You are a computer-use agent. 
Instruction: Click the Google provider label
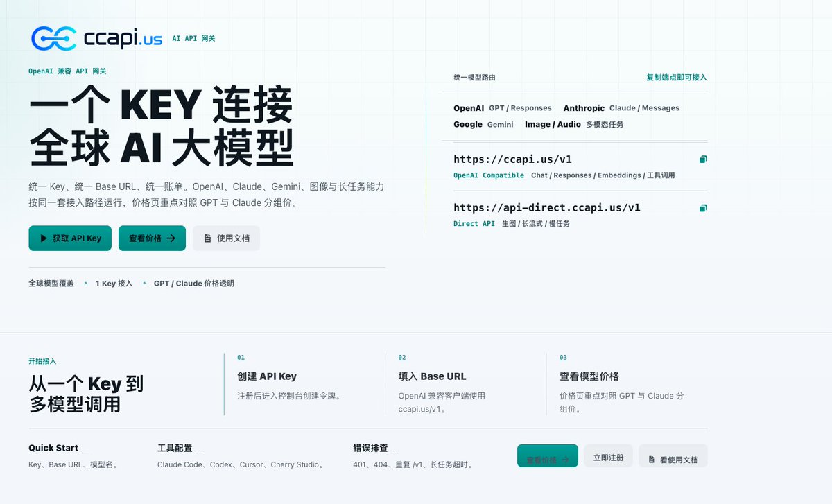468,125
